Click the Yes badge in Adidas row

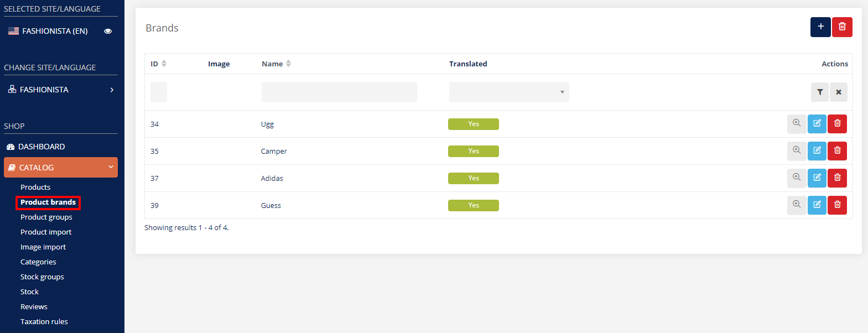tap(474, 178)
